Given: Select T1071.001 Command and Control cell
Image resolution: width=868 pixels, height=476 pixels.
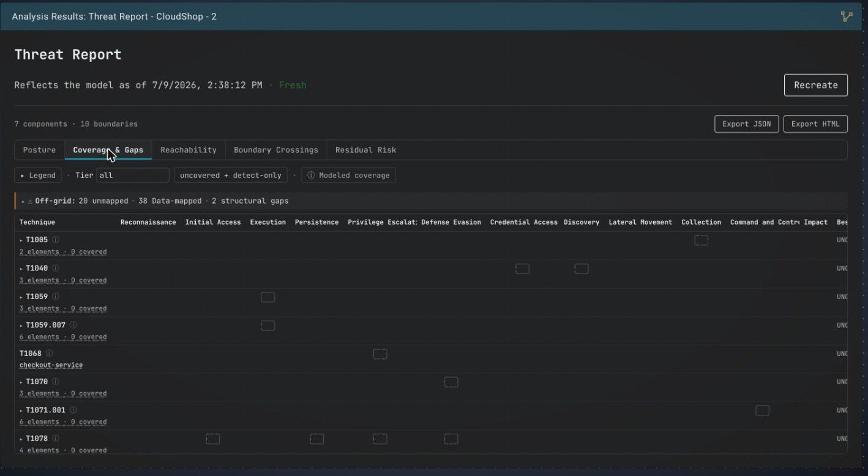Looking at the screenshot, I should 762,411.
